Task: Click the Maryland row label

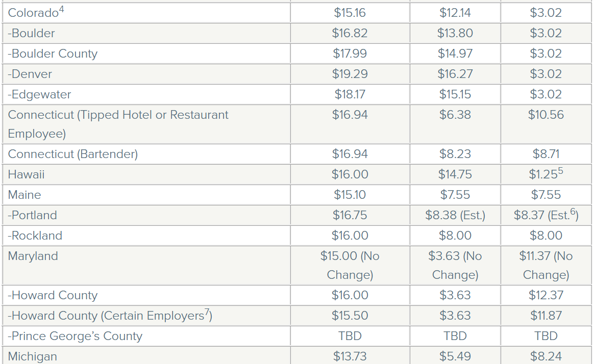Action: click(x=33, y=256)
